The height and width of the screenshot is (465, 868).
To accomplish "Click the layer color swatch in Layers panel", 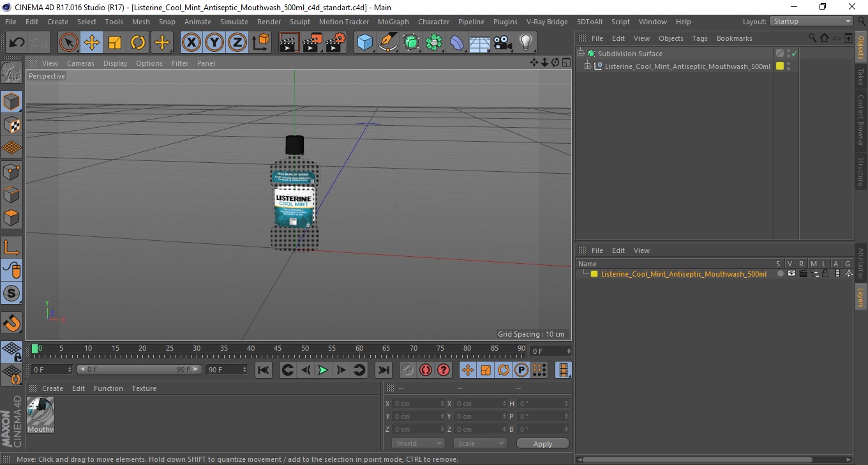I will pos(594,274).
